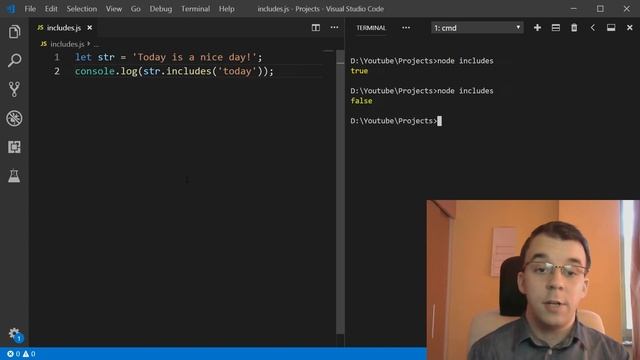
Task: Click the terminal prompt input cursor
Action: pyautogui.click(x=439, y=121)
